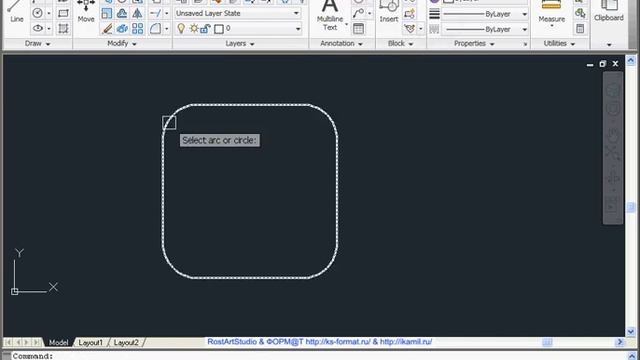640x360 pixels.
Task: Pick the Rectangle tool in Draw panel
Action: tap(63, 13)
